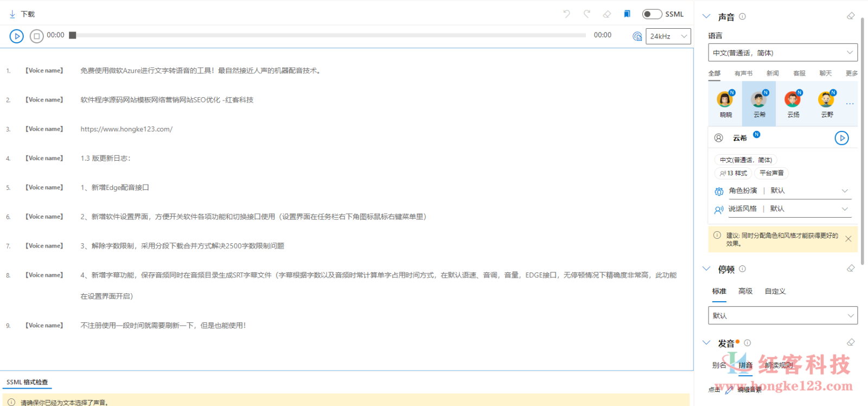868x406 pixels.
Task: Click the 下载 download button
Action: tap(22, 14)
